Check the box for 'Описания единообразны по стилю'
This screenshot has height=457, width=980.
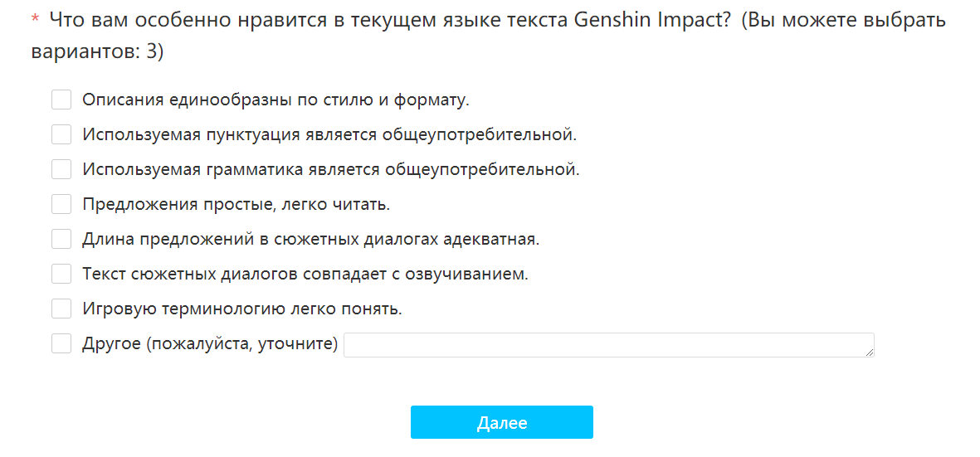pos(61,100)
